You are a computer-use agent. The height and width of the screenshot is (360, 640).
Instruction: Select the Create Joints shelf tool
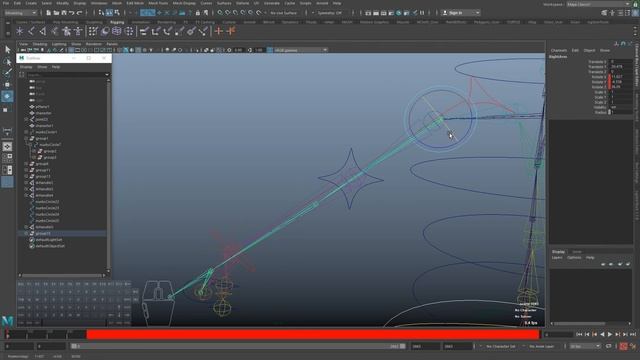click(x=31, y=31)
